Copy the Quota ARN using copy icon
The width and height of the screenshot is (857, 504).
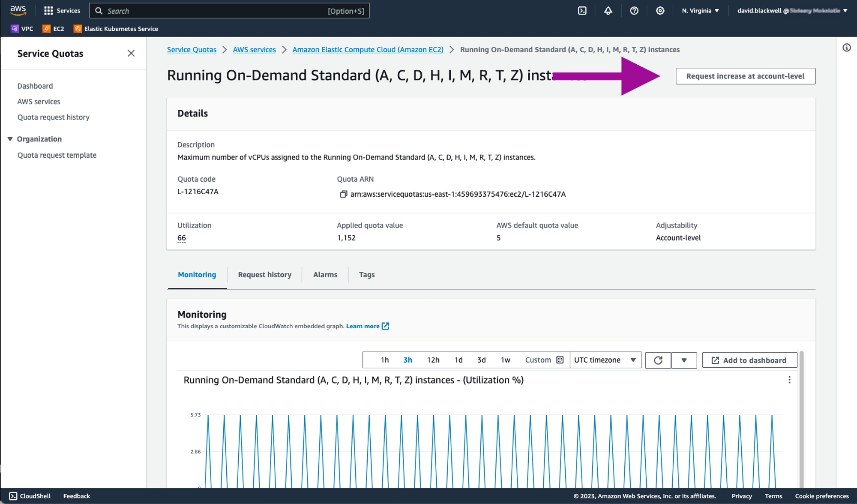343,194
